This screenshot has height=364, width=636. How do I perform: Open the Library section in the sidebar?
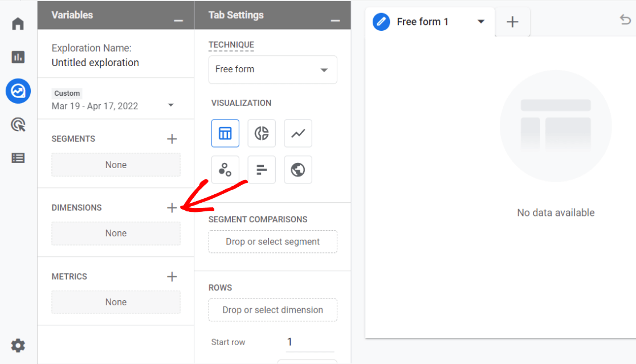18,158
